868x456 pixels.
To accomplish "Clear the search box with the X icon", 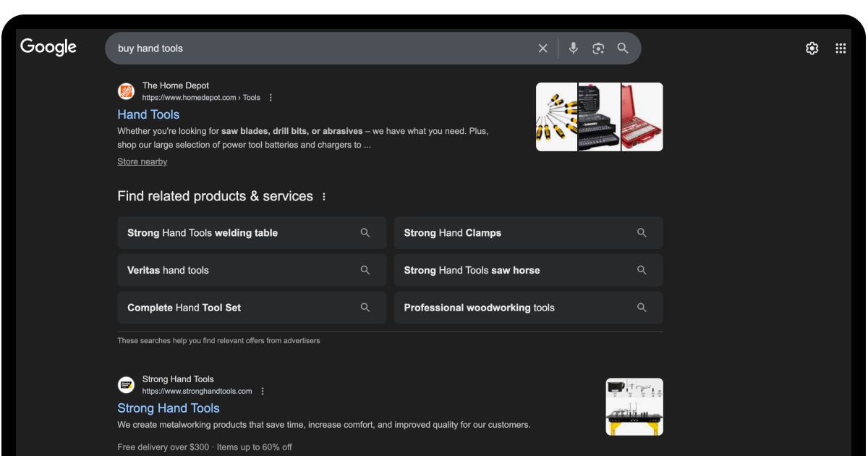I will tap(542, 48).
